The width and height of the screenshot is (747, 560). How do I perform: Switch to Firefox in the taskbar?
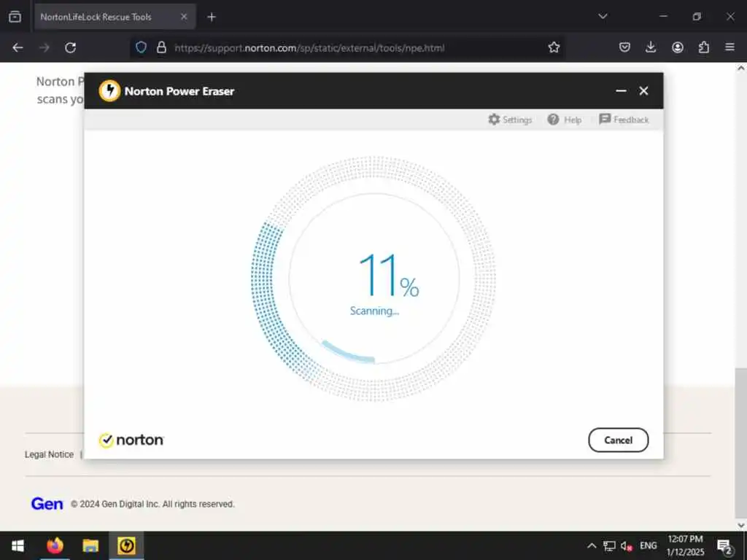point(55,545)
